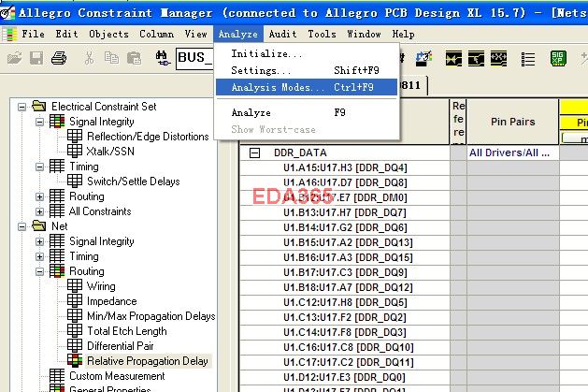Collapse Timing under Electrical Constraint Set
The width and height of the screenshot is (588, 392).
(40, 167)
